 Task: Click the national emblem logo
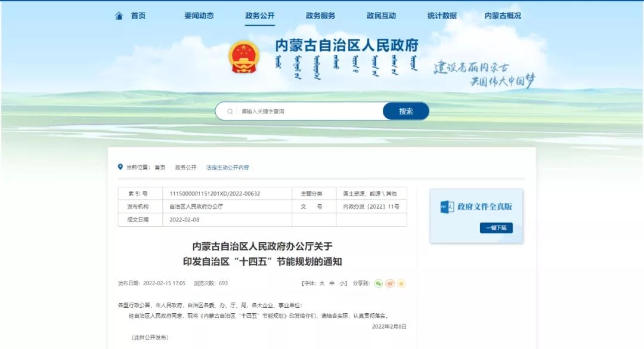tap(243, 57)
